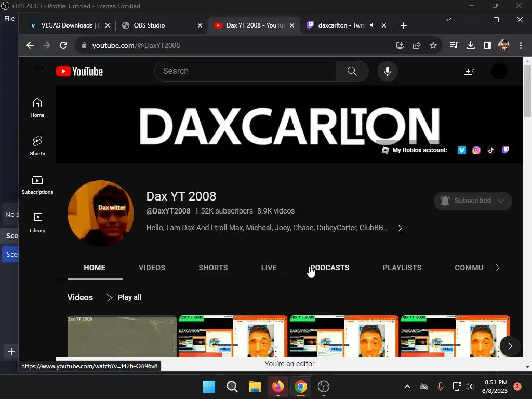532x399 pixels.
Task: Click the install app icon in address bar
Action: pyautogui.click(x=400, y=45)
